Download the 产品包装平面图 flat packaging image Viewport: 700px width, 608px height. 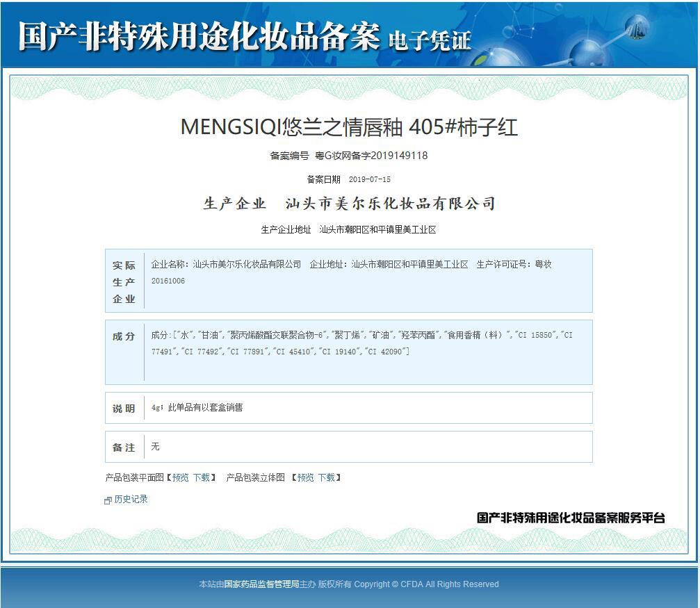(x=202, y=477)
